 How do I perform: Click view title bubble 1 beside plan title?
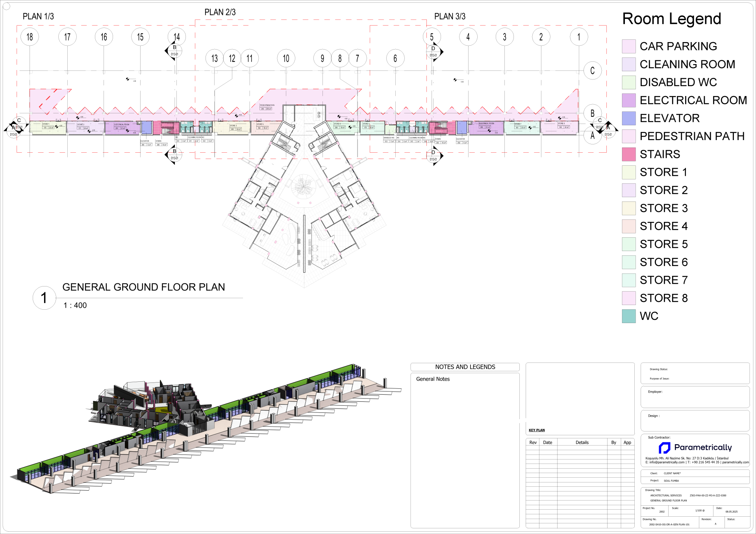tap(44, 298)
